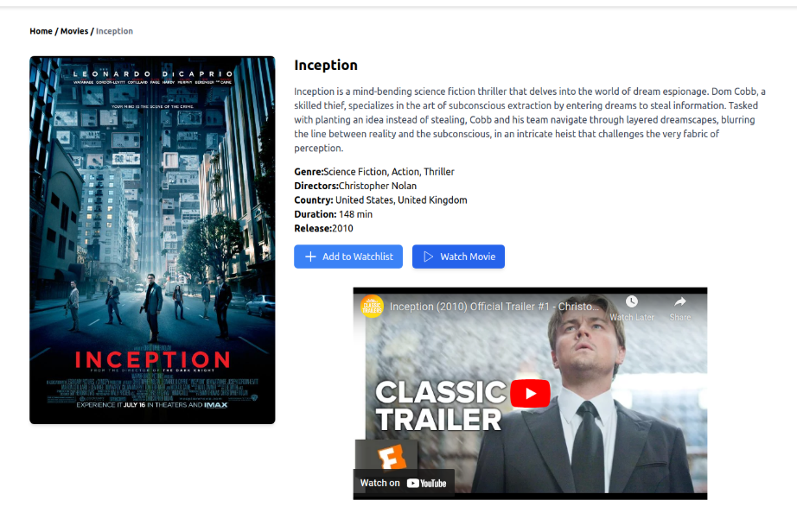The height and width of the screenshot is (532, 797).
Task: Click the Watch on YouTube bar
Action: (x=404, y=484)
